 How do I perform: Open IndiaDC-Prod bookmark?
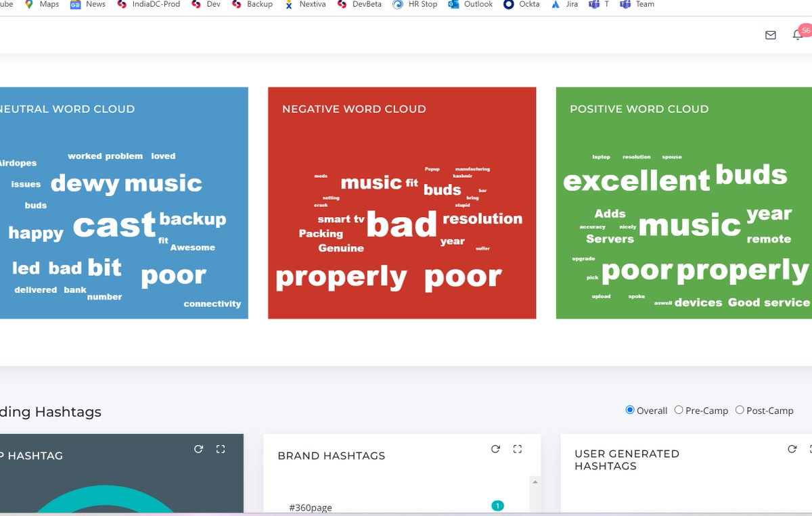pos(148,4)
